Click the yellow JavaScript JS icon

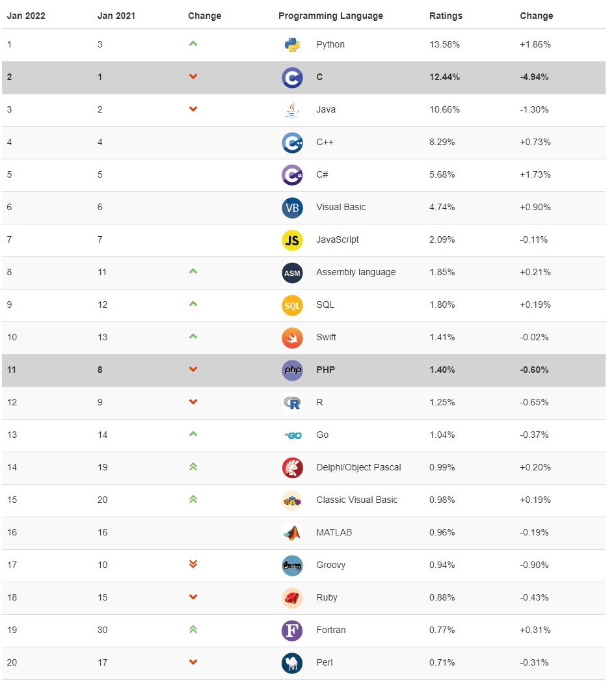(x=292, y=240)
